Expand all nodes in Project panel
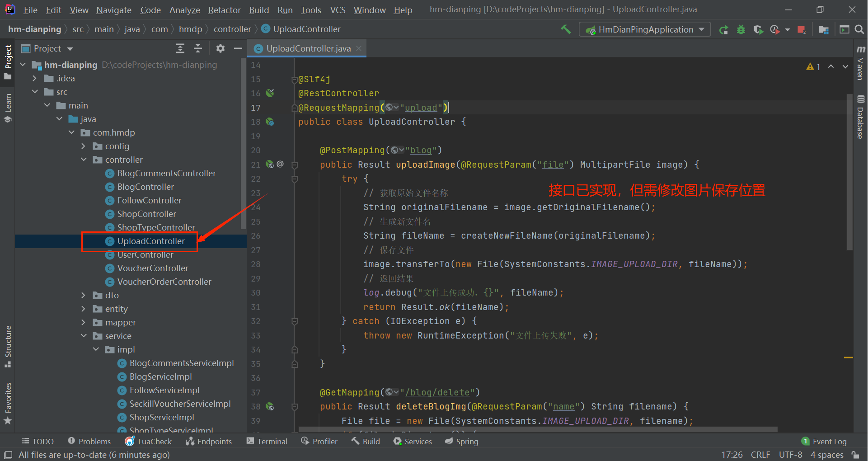The width and height of the screenshot is (868, 461). click(180, 48)
